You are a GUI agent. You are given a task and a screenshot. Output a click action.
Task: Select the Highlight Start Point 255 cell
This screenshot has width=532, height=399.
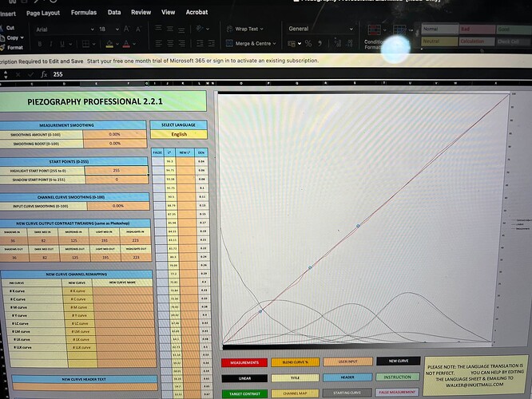pyautogui.click(x=117, y=171)
